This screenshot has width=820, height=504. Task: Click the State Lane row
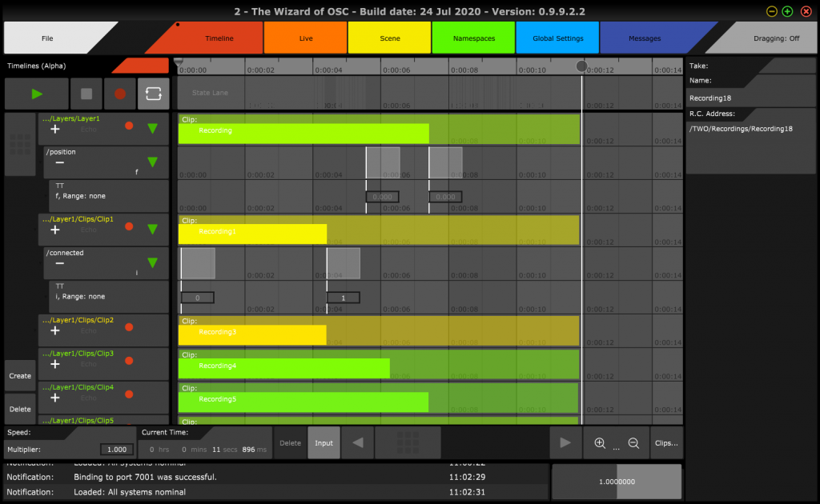pos(430,93)
